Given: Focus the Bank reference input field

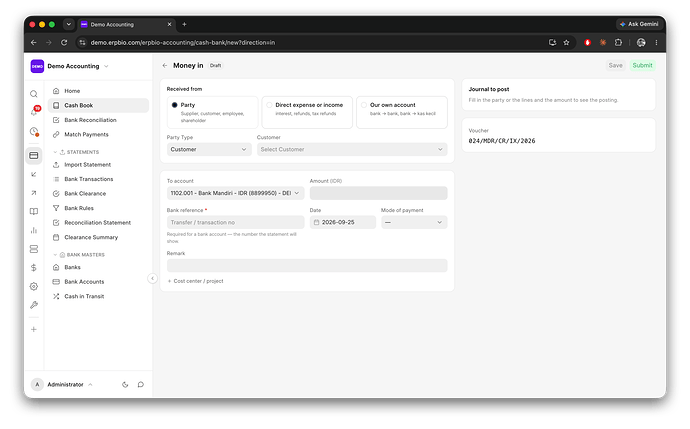Looking at the screenshot, I should [235, 222].
